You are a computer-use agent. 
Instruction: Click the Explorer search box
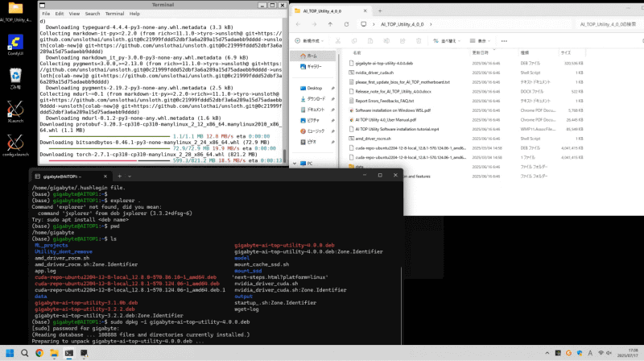609,24
